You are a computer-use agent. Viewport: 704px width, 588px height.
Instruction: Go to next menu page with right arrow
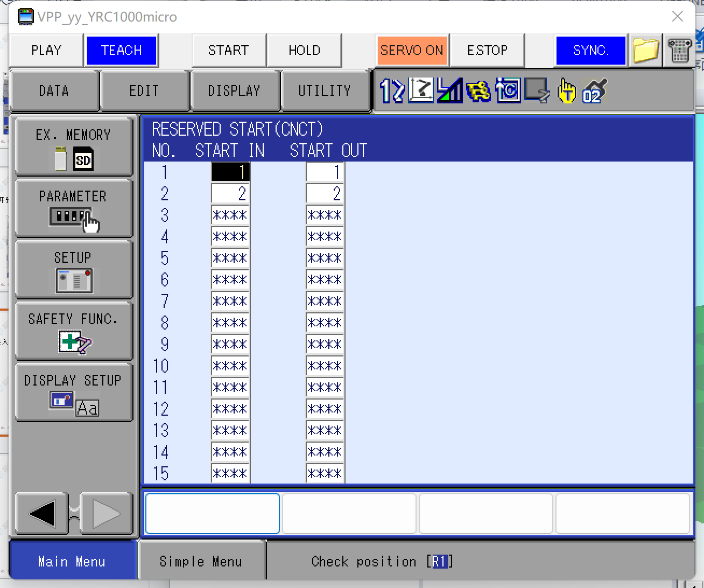click(x=106, y=513)
